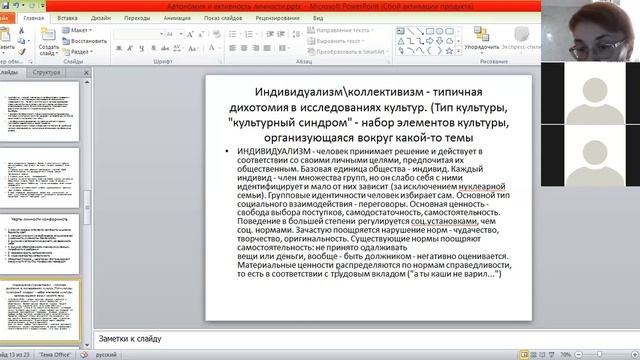
Task: Open the font name combo box
Action: pyautogui.click(x=138, y=34)
